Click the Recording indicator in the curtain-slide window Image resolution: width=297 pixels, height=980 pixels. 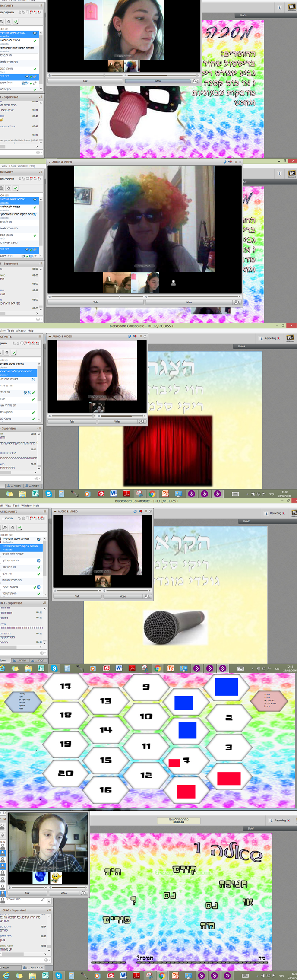pyautogui.click(x=272, y=338)
